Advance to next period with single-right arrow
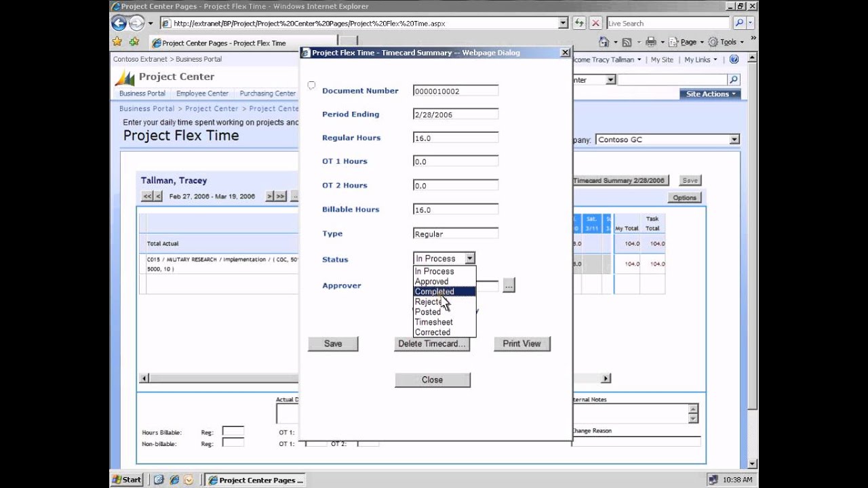Image resolution: width=868 pixels, height=488 pixels. point(269,197)
